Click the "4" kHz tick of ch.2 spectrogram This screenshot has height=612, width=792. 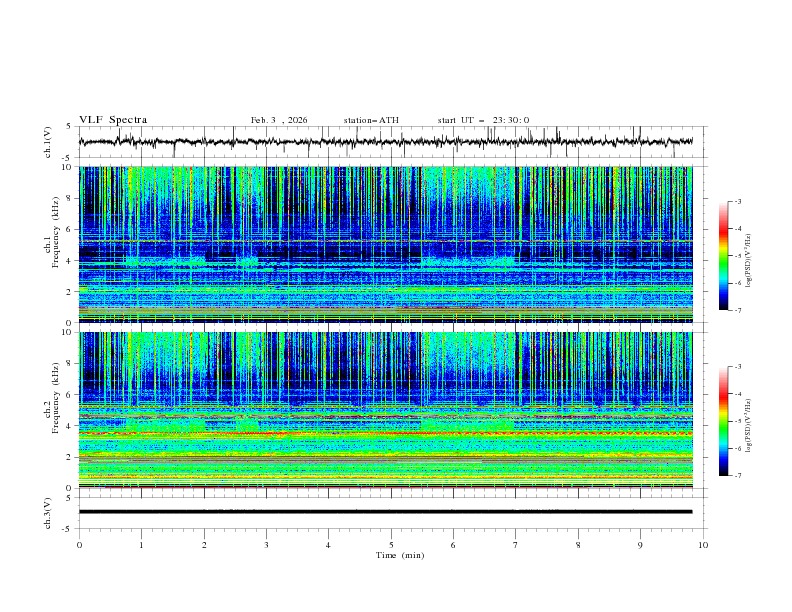click(70, 426)
